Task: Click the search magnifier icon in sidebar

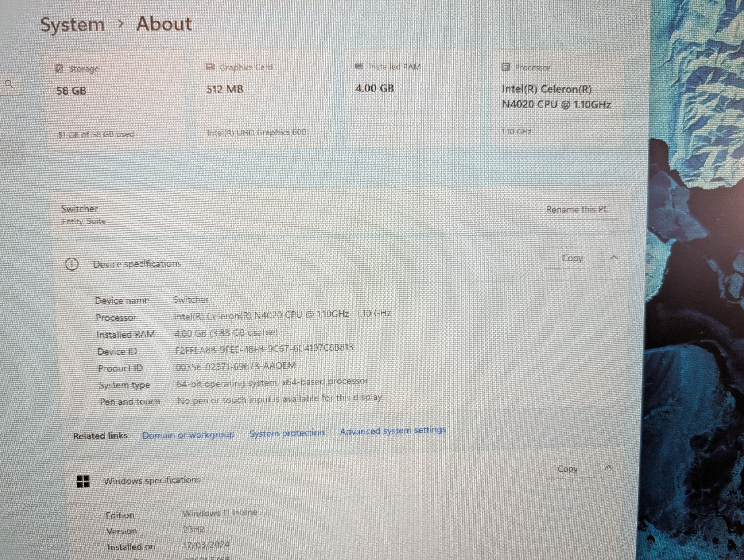Action: coord(9,84)
